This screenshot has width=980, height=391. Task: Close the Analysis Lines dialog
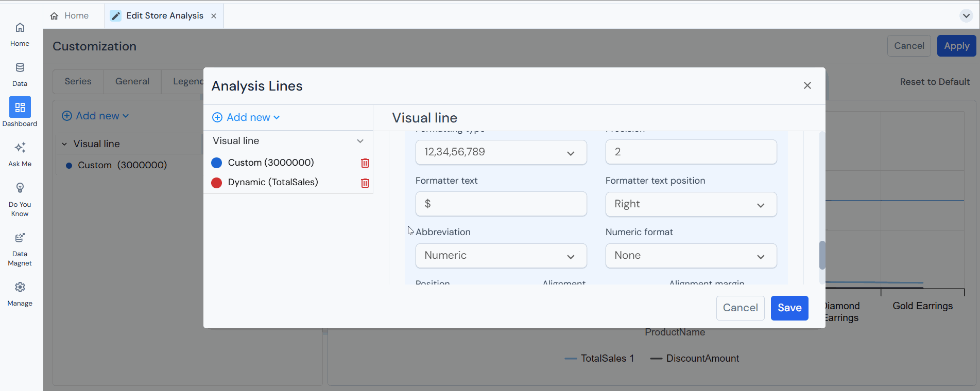[807, 85]
